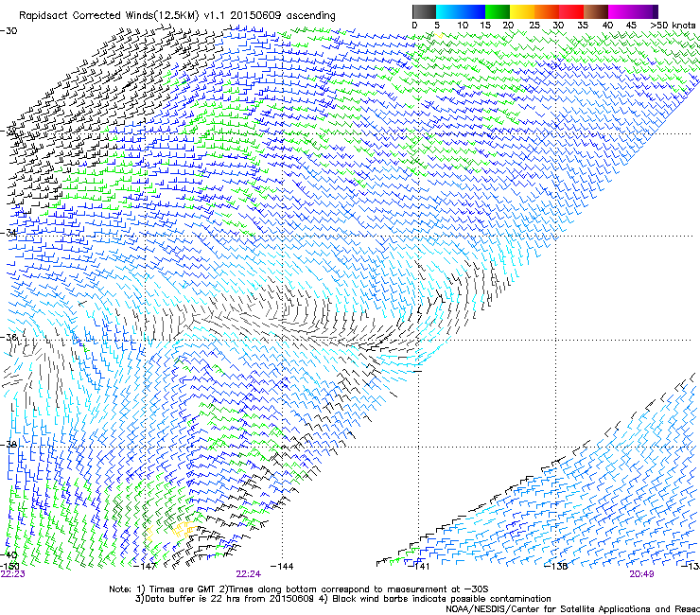
Task: Click the magenta 40-45 knots legend swatch
Action: pyautogui.click(x=621, y=11)
